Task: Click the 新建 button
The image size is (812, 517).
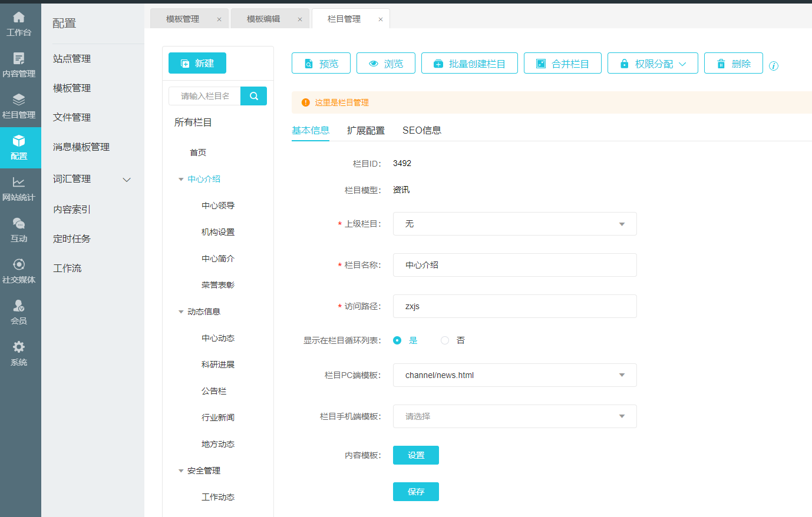Action: [197, 63]
